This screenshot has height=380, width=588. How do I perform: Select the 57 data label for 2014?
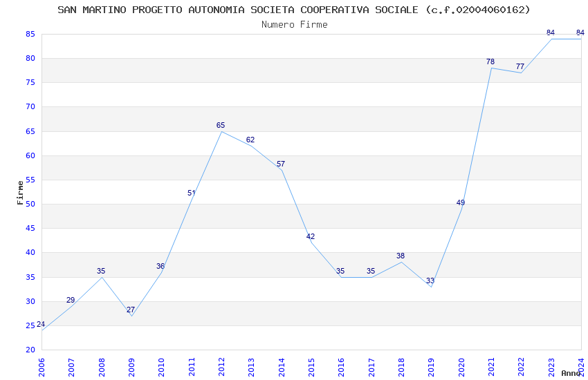point(281,164)
